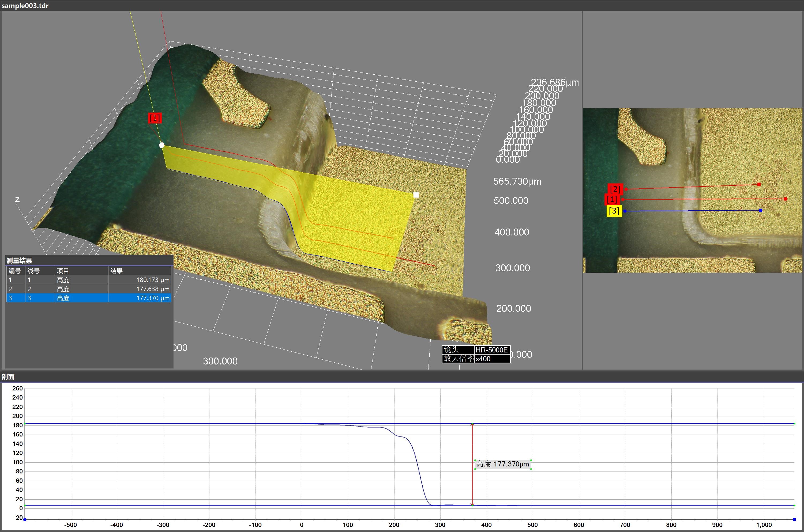Click the 剖面 panel title

tap(8, 377)
